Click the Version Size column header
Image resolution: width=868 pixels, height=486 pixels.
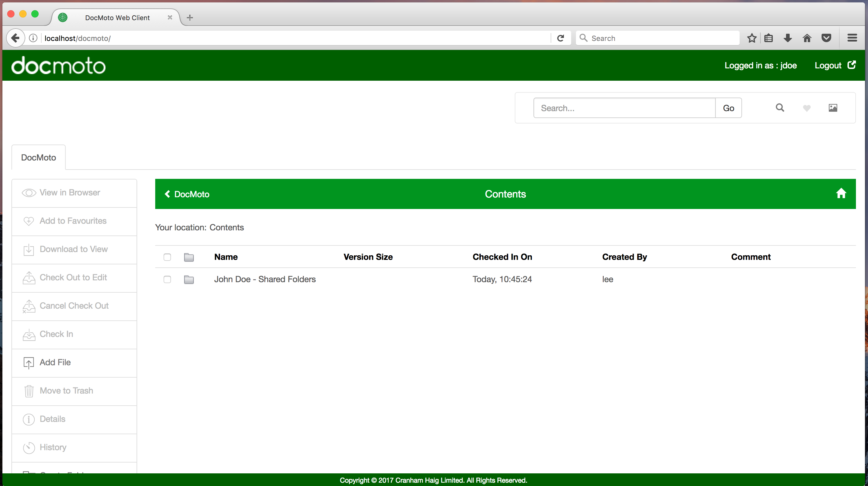tap(368, 257)
